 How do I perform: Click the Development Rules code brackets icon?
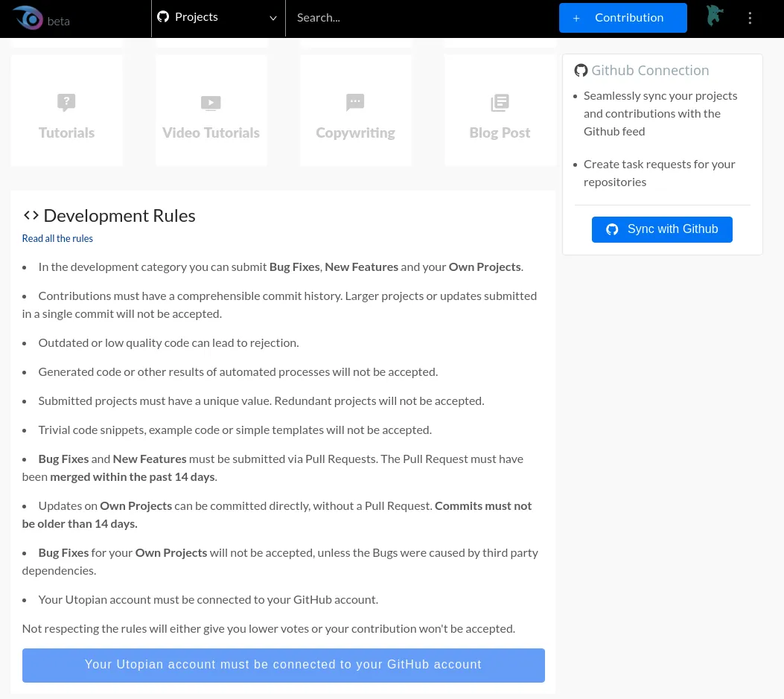pos(31,215)
